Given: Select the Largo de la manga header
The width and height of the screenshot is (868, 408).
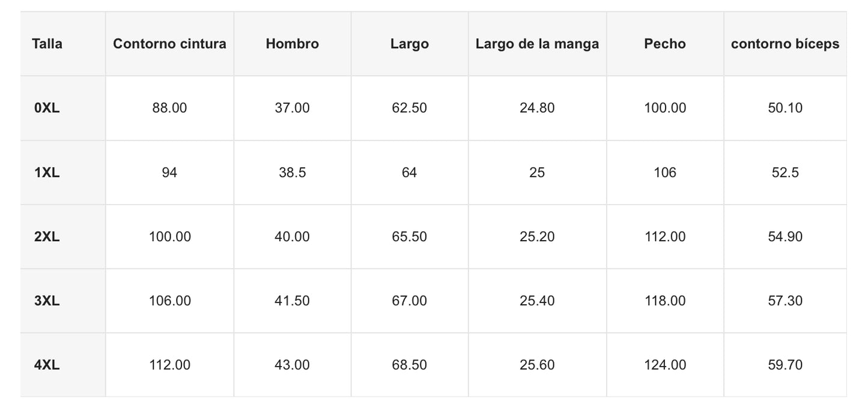Looking at the screenshot, I should [x=537, y=44].
